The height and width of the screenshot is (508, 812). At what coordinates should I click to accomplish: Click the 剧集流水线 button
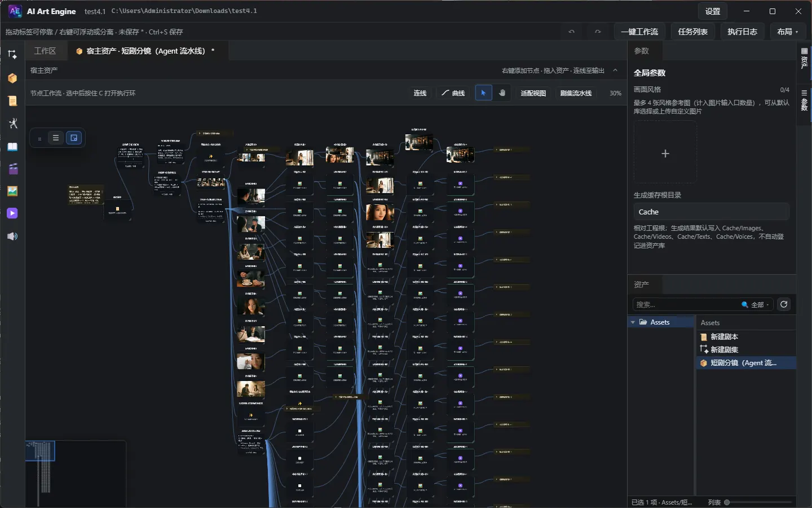576,93
